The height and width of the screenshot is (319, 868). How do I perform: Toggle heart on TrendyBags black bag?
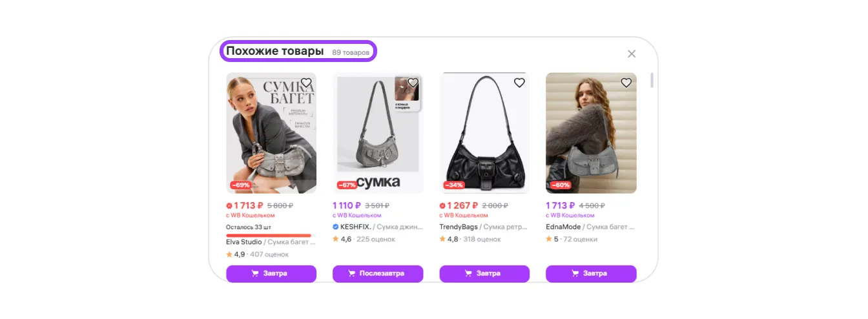coord(519,83)
